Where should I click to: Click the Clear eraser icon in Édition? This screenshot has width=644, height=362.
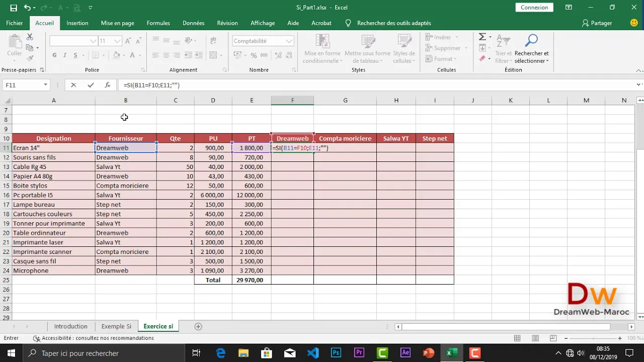point(482,59)
